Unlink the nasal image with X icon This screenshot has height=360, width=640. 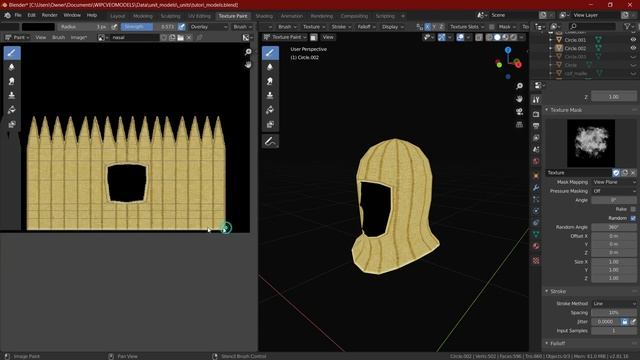pos(189,38)
